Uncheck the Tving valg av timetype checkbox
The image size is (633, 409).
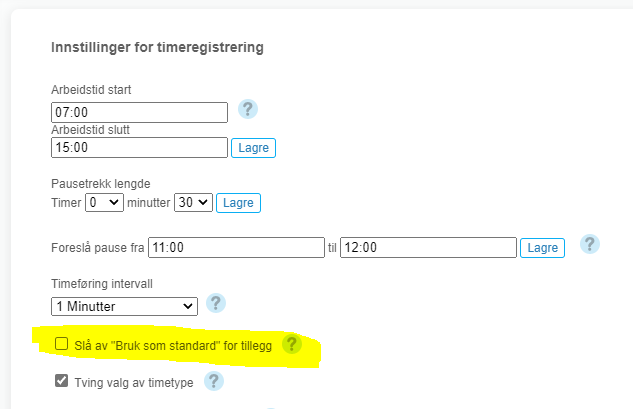coord(62,381)
